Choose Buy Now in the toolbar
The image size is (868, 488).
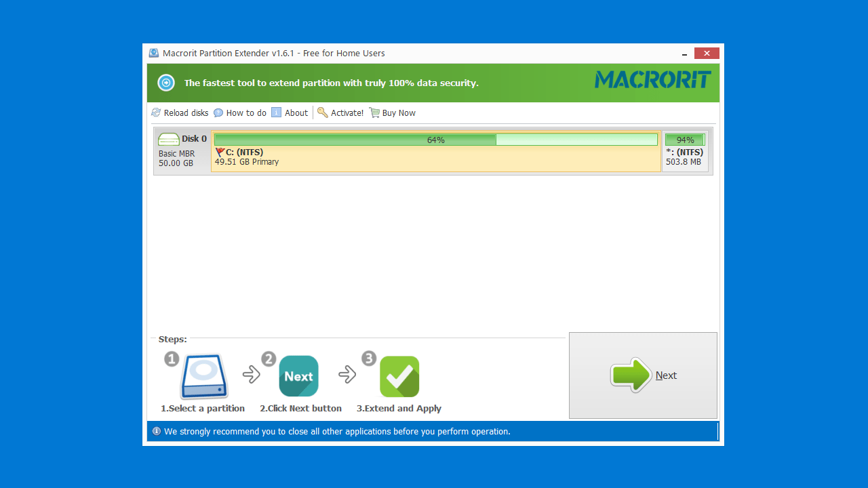(x=399, y=113)
